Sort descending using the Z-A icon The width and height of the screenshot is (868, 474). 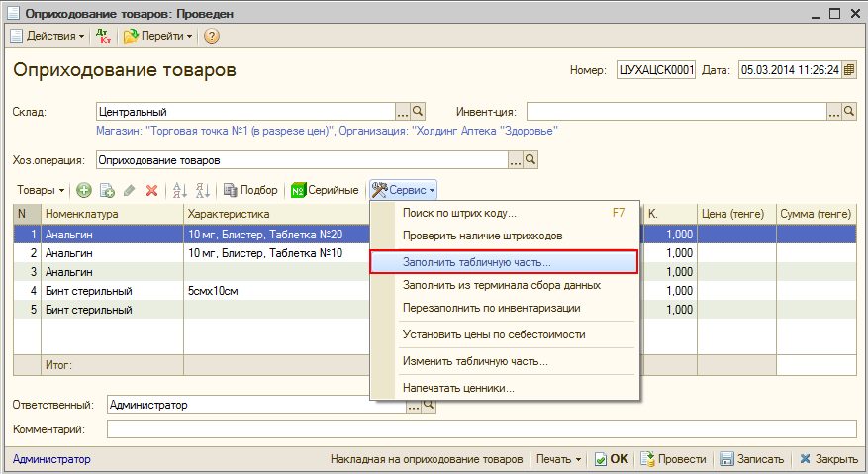point(202,190)
